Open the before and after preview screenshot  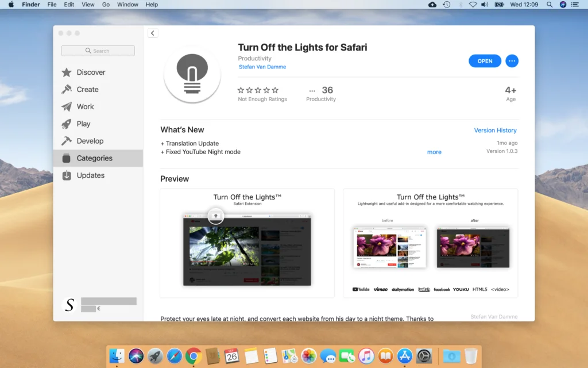pos(430,243)
